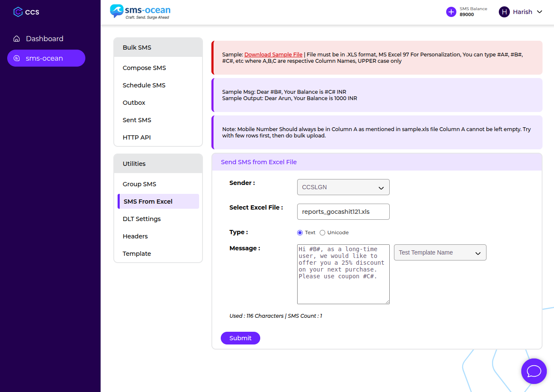The image size is (554, 392).
Task: Expand the Harish account menu chevron
Action: point(540,12)
